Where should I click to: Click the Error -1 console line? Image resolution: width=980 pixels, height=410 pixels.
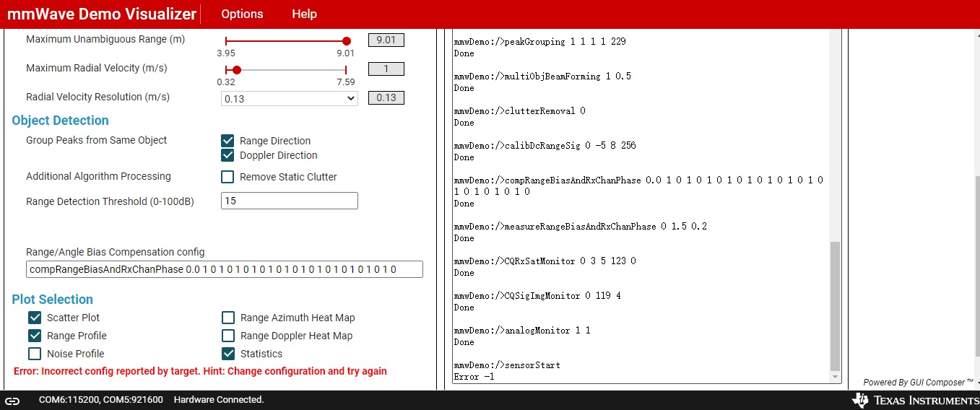click(474, 377)
